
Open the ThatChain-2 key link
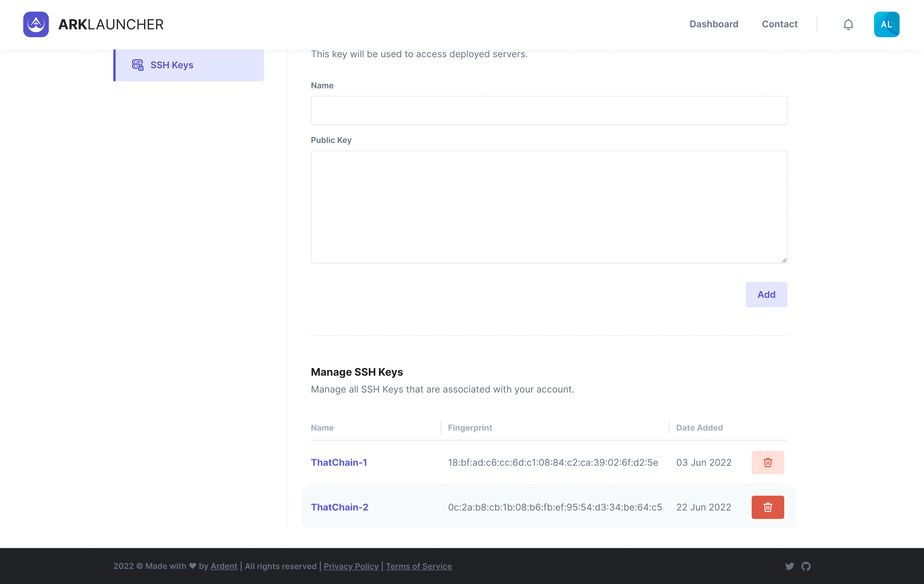click(x=339, y=507)
